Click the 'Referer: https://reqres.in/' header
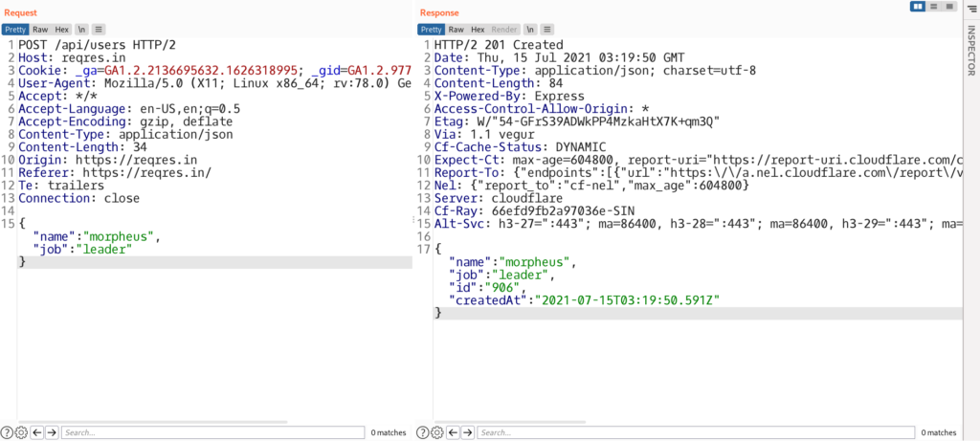The width and height of the screenshot is (980, 441). [115, 173]
